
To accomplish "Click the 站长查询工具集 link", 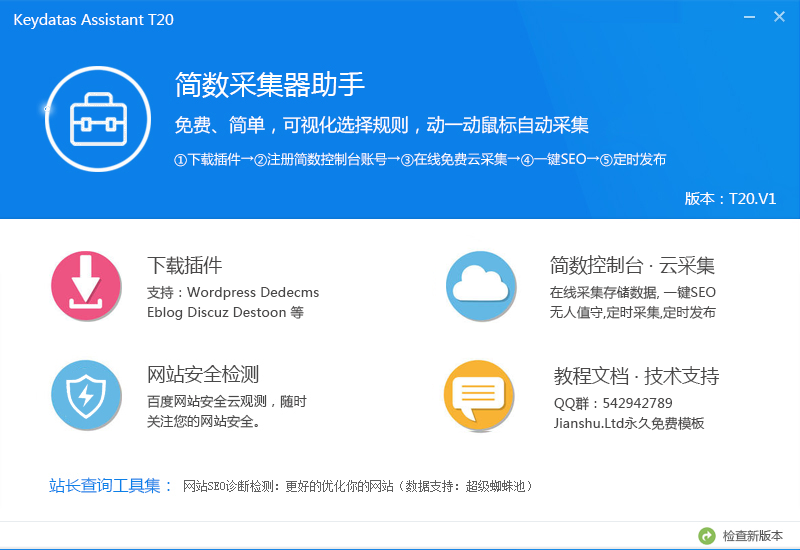I will 110,485.
